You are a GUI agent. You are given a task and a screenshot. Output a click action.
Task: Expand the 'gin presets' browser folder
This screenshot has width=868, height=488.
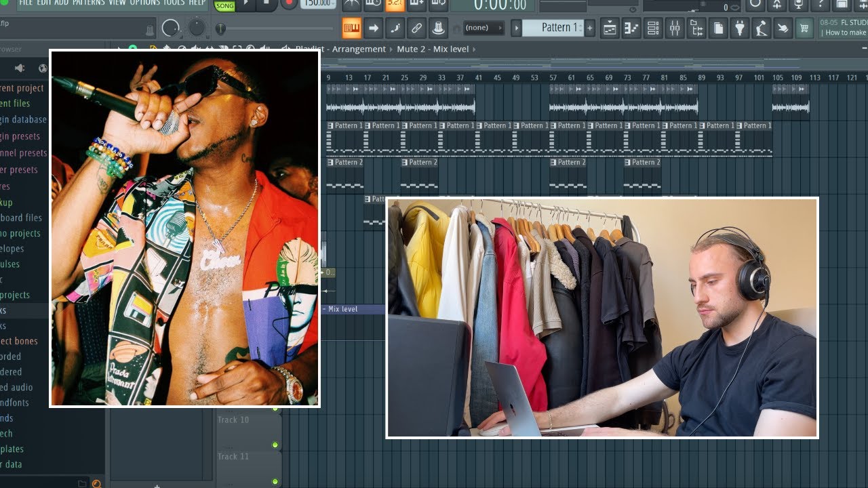[x=20, y=136]
